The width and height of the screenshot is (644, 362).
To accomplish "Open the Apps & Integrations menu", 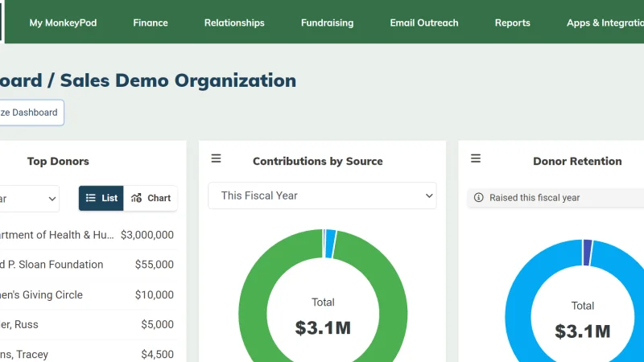I will pos(605,23).
